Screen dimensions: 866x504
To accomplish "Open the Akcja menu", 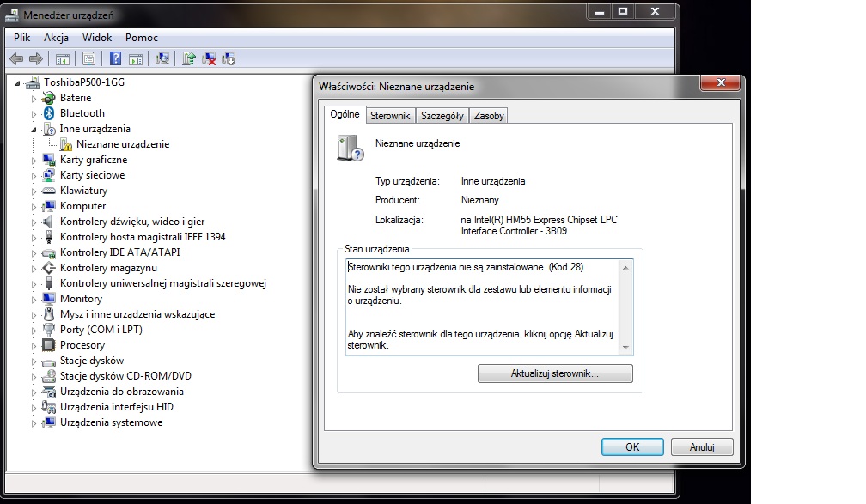I will 56,38.
